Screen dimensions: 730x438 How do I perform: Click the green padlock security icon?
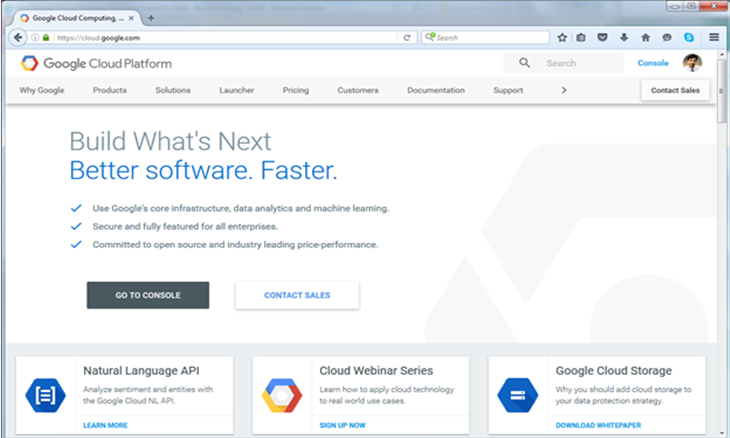tap(46, 38)
